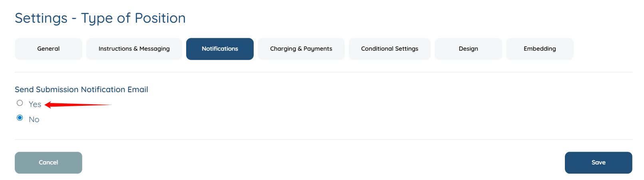
Task: Go to Charging & Payments tab
Action: point(301,49)
